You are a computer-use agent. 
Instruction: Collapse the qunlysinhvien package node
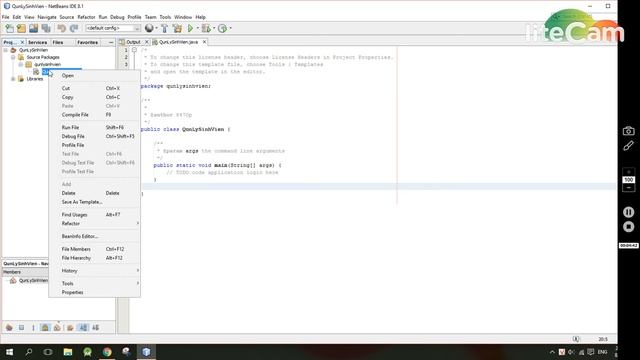[21, 64]
